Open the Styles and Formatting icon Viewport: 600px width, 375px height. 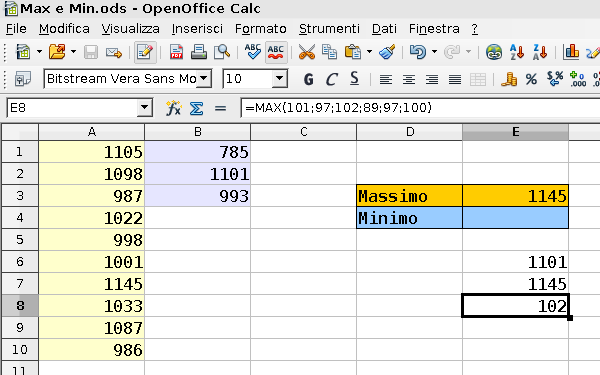pos(23,79)
